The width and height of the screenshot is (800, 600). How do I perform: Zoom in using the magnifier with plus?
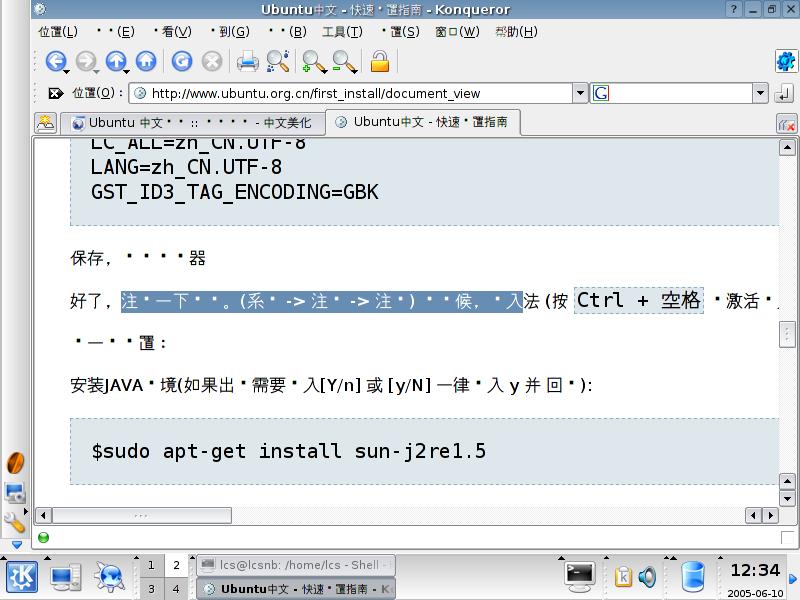[314, 62]
